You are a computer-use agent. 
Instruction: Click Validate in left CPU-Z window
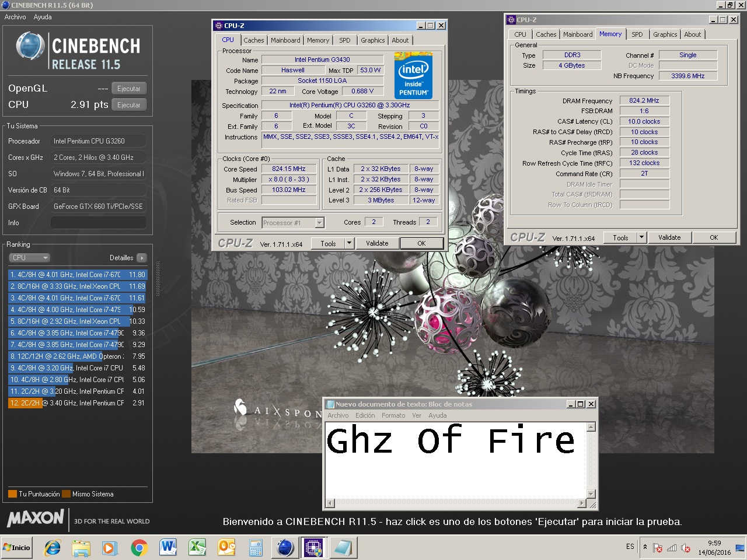(377, 244)
